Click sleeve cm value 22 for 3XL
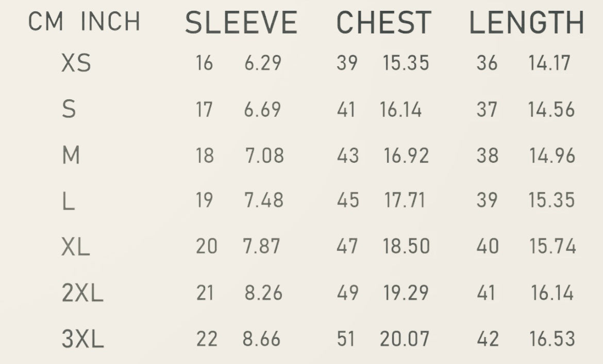The image size is (603, 364). tap(207, 339)
